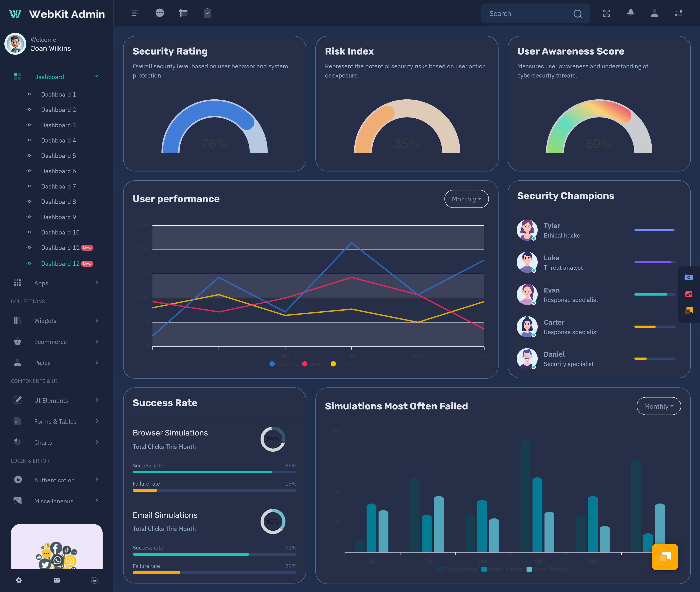
Task: Click the Ecommerce basket icon
Action: (17, 342)
